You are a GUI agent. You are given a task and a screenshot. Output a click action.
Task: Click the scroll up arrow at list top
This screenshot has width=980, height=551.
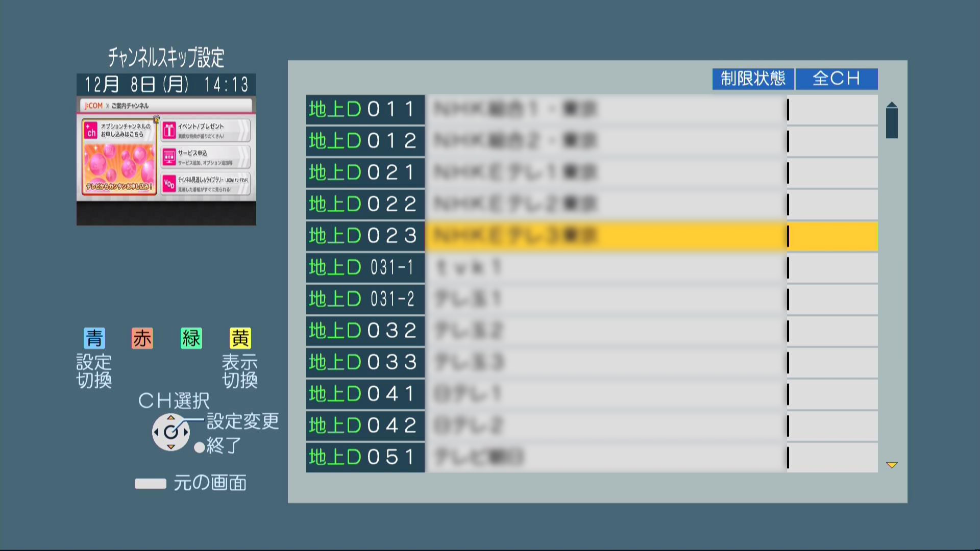[x=892, y=105]
